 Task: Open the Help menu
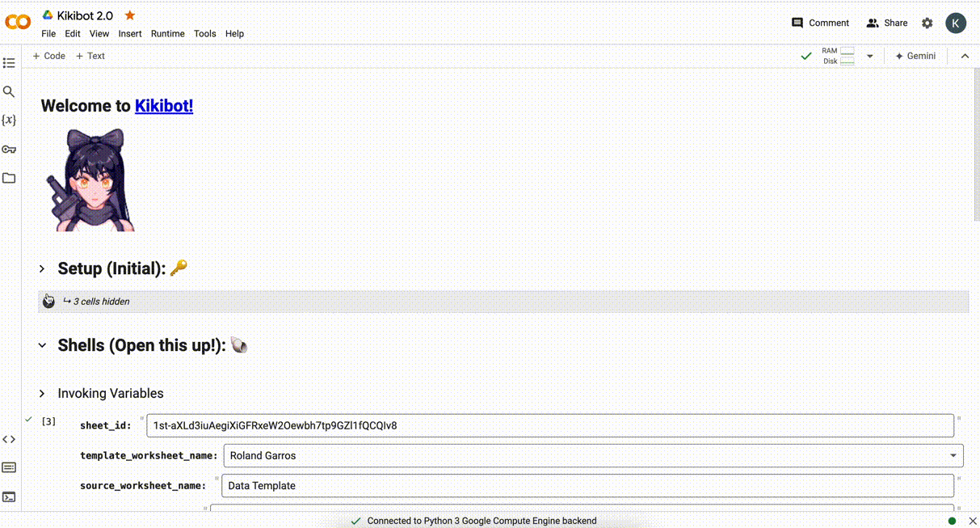[234, 34]
